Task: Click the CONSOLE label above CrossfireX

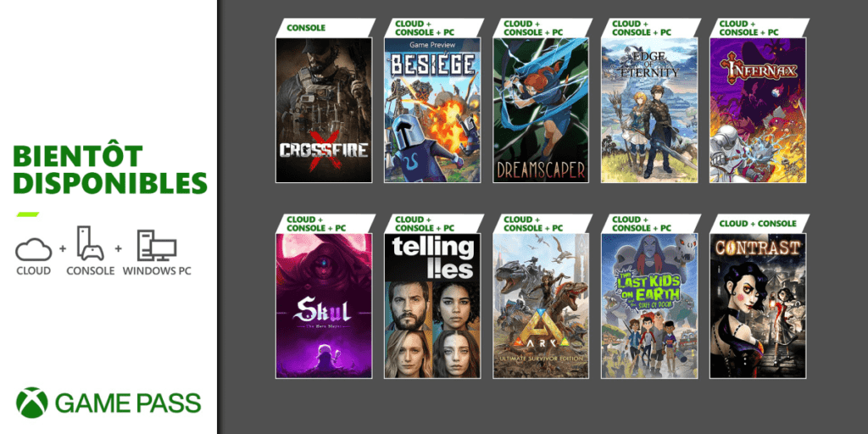Action: [306, 28]
